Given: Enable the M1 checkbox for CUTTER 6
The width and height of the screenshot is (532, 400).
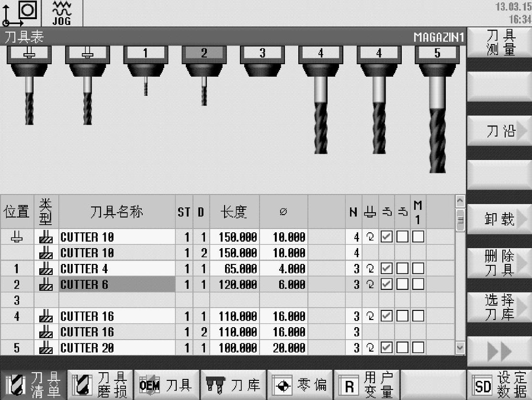Looking at the screenshot, I should click(x=418, y=285).
